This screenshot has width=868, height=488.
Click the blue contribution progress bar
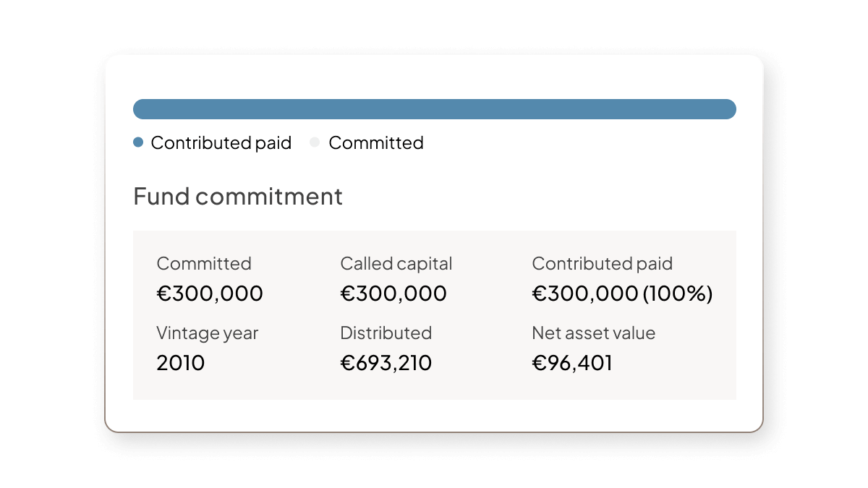(434, 109)
